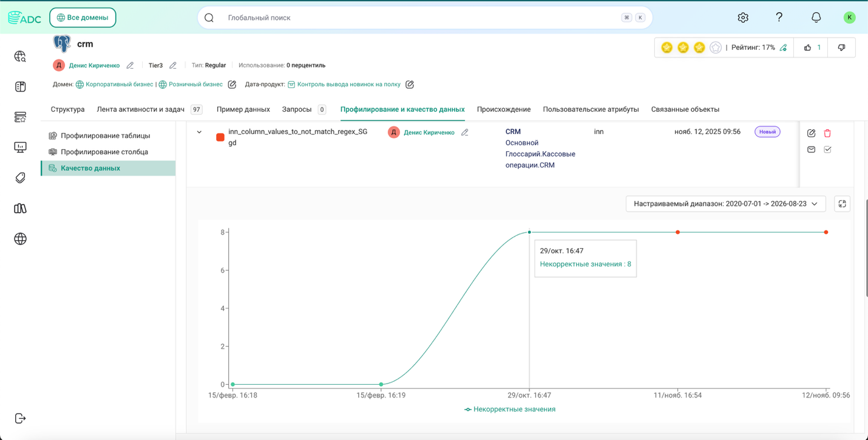Collapse the inn regex test row chevron
The image size is (868, 440).
pyautogui.click(x=199, y=132)
